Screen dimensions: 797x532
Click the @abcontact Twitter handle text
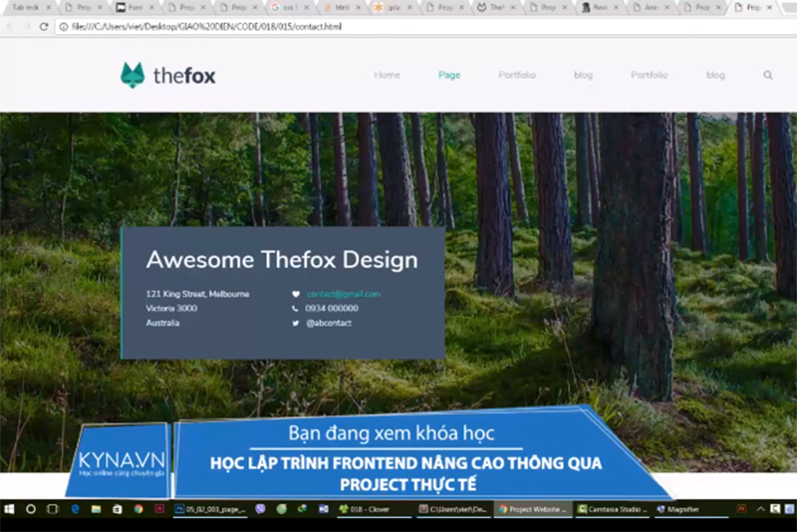coord(329,323)
